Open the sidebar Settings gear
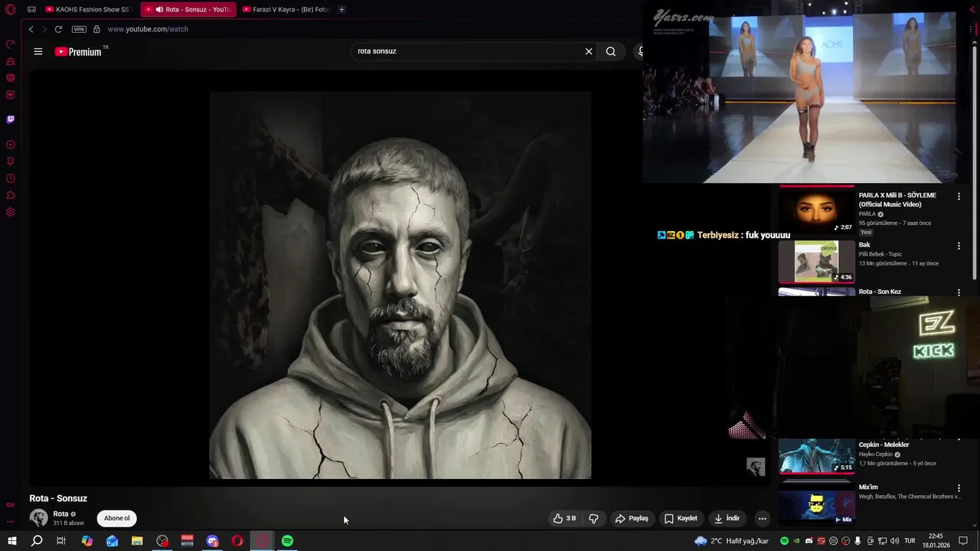 (11, 212)
